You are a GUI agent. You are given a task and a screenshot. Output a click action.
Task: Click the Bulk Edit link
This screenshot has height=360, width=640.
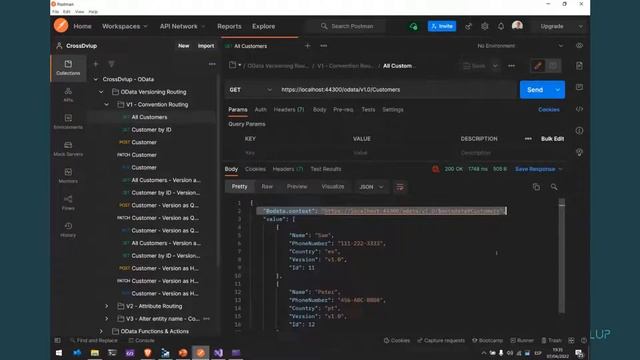[552, 139]
